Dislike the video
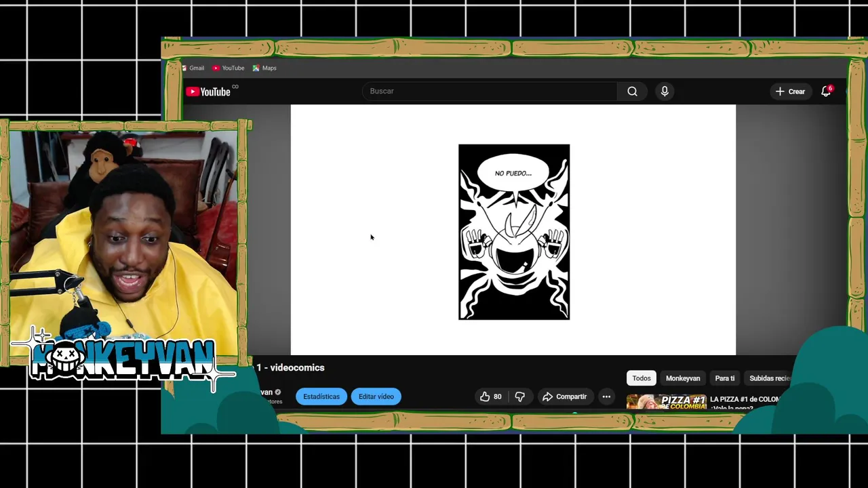This screenshot has height=488, width=868. [520, 396]
